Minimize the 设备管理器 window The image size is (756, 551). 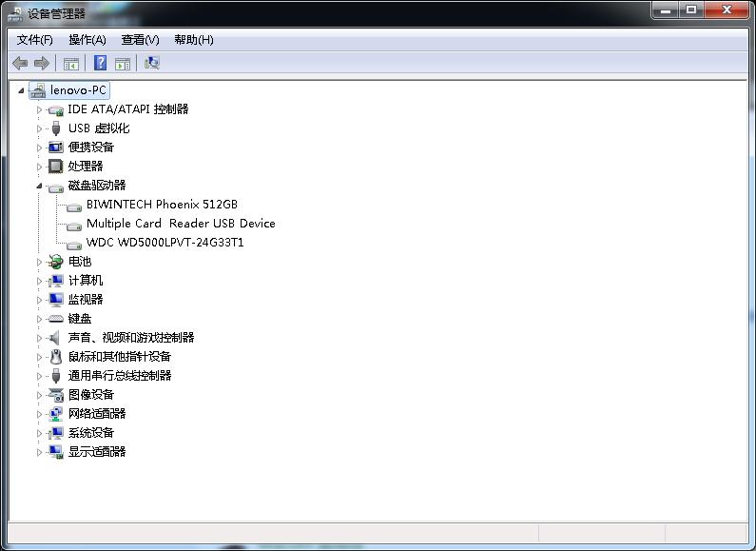(666, 10)
